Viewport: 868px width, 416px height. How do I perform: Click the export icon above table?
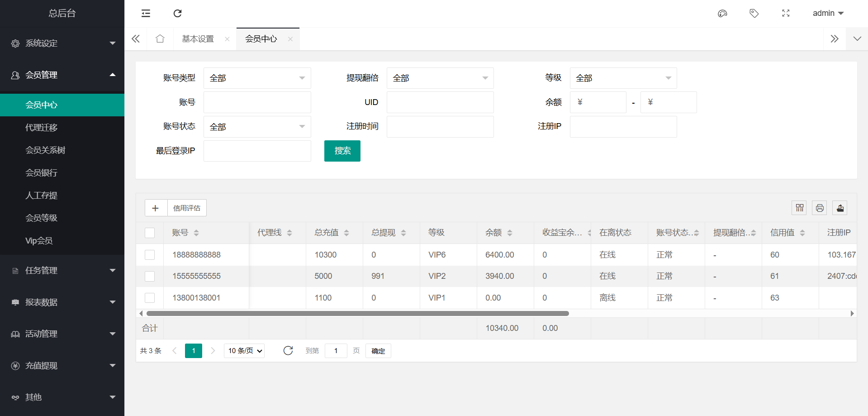tap(840, 208)
